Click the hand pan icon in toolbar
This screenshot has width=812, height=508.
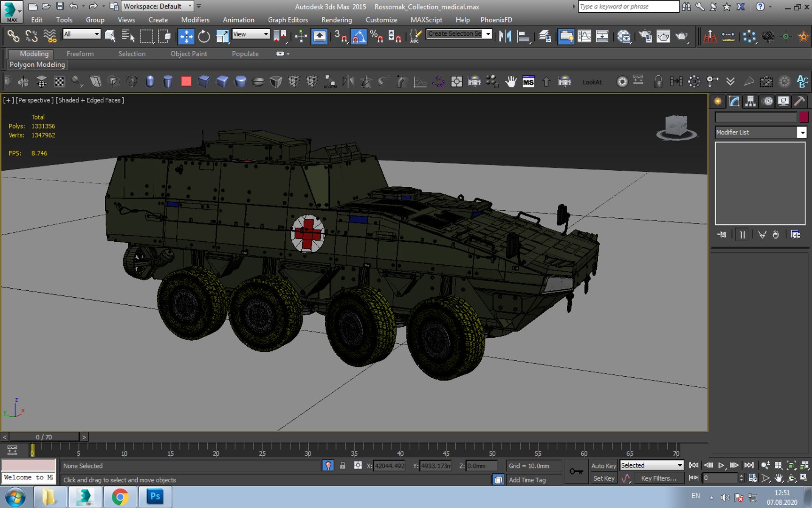[510, 82]
